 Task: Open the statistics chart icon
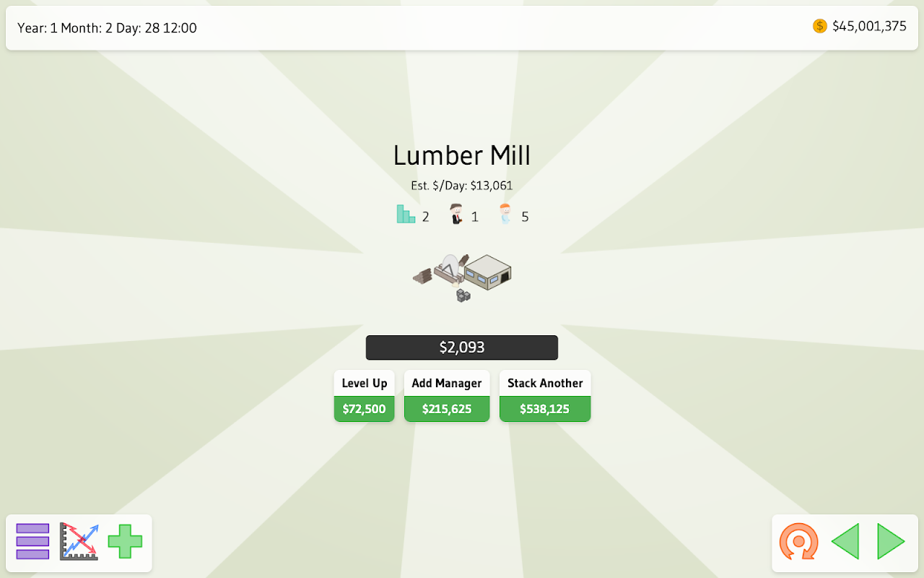79,542
